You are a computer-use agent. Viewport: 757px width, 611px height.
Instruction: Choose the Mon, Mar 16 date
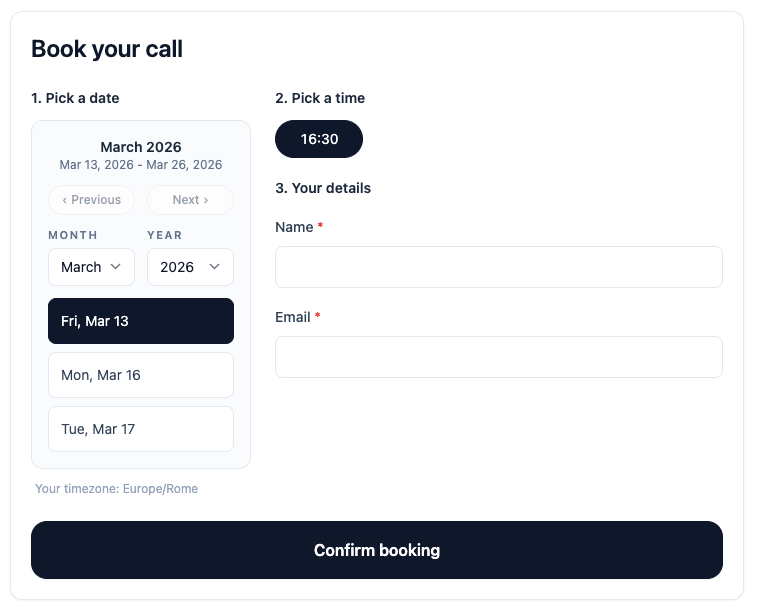pos(141,375)
